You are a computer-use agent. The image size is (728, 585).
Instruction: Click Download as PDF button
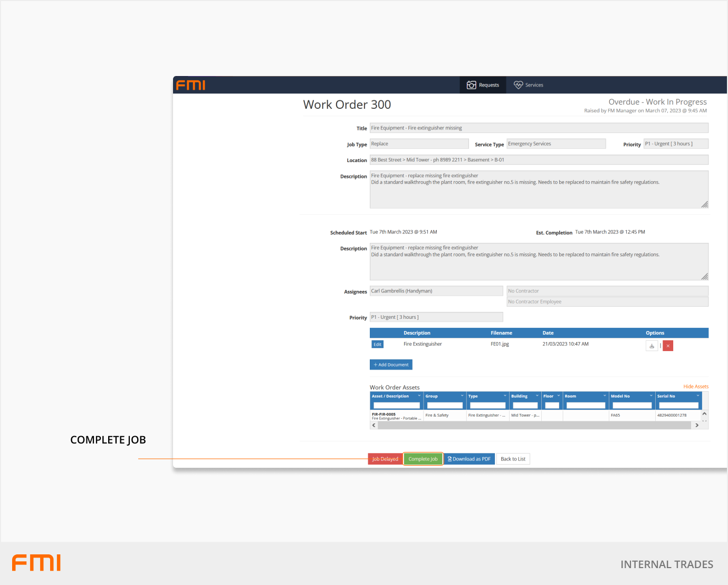pyautogui.click(x=469, y=459)
